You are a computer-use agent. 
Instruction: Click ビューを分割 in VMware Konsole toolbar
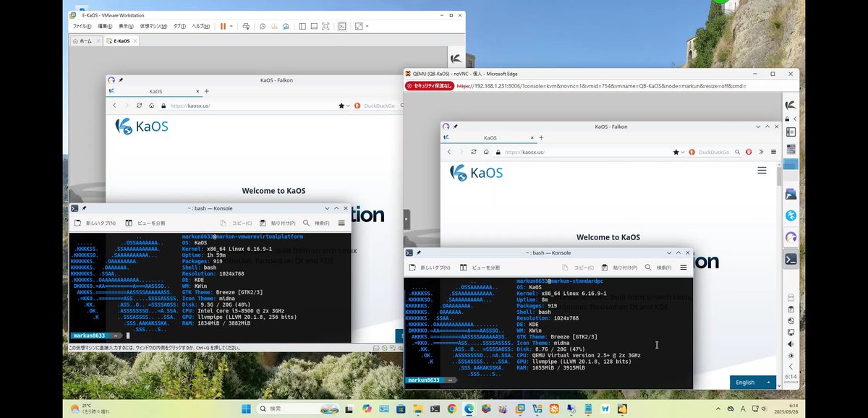click(x=145, y=223)
